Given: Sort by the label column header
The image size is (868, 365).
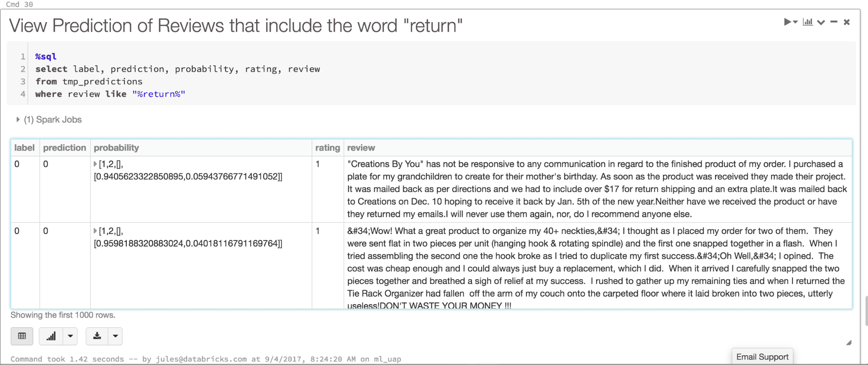Looking at the screenshot, I should tap(24, 148).
